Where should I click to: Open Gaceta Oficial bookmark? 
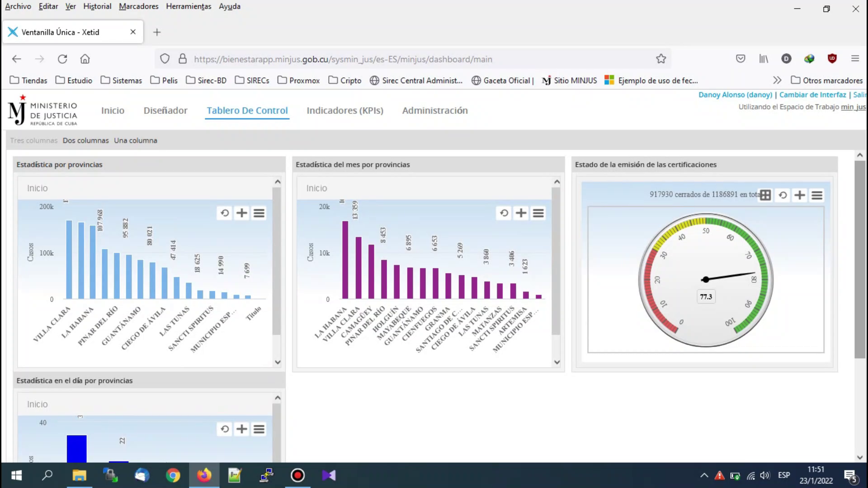click(502, 80)
